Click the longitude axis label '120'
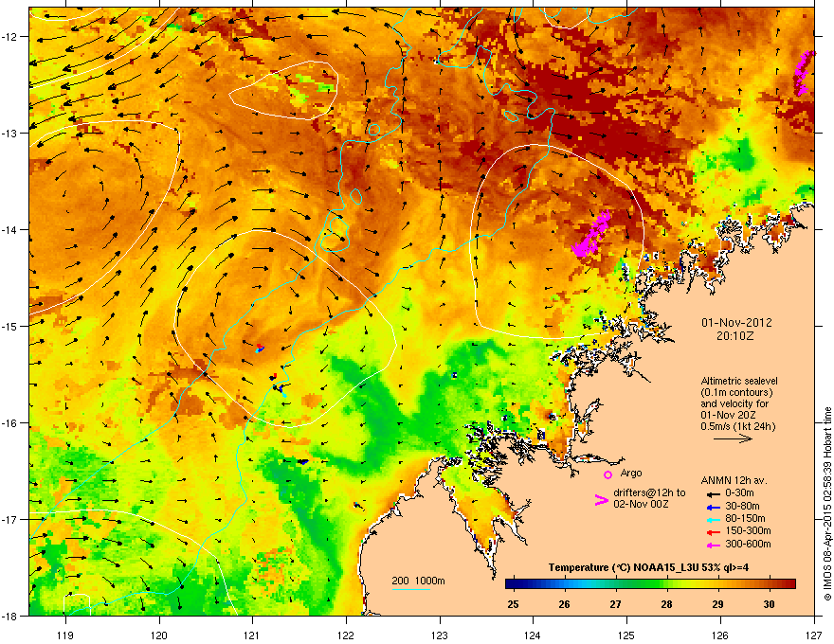Viewport: 834px width, 644px height. point(159,635)
